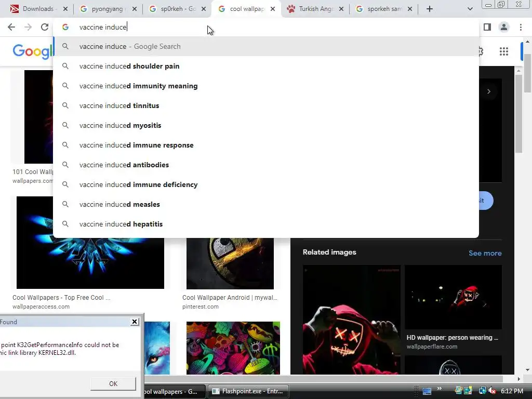Click the taskbar clock showing 6:12 PM
This screenshot has height=399, width=532.
point(512,391)
